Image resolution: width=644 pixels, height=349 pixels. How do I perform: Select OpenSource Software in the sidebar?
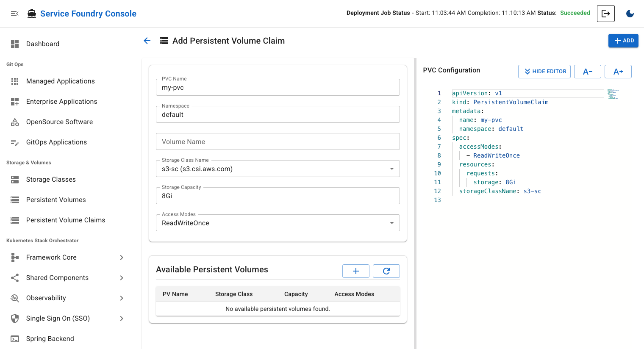point(59,122)
